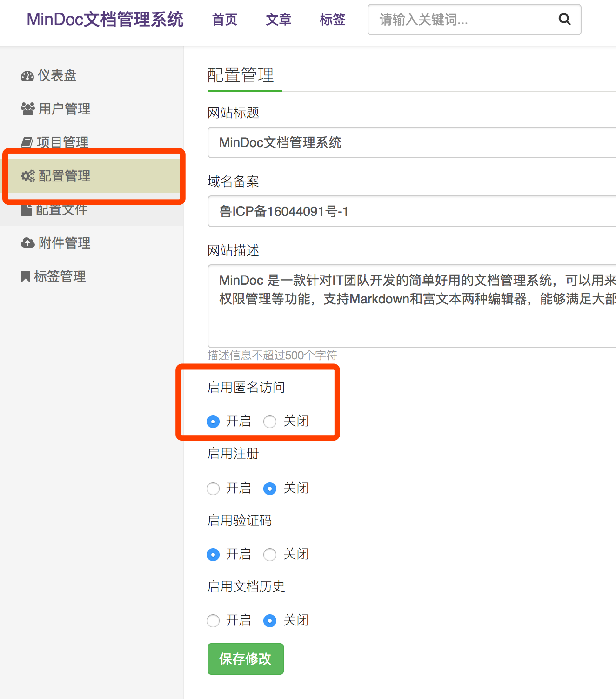Click the MinDoc文档管理系统 logo link
Image resolution: width=616 pixels, height=699 pixels.
pos(105,20)
